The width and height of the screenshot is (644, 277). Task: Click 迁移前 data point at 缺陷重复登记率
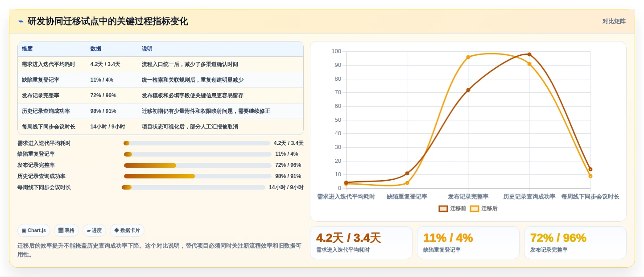(x=407, y=174)
